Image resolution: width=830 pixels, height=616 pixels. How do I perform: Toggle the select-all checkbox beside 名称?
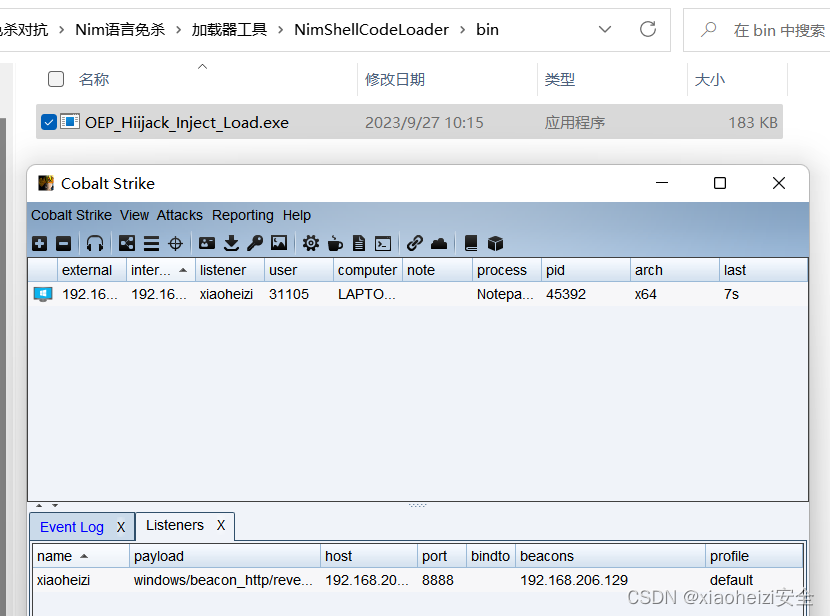(56, 79)
